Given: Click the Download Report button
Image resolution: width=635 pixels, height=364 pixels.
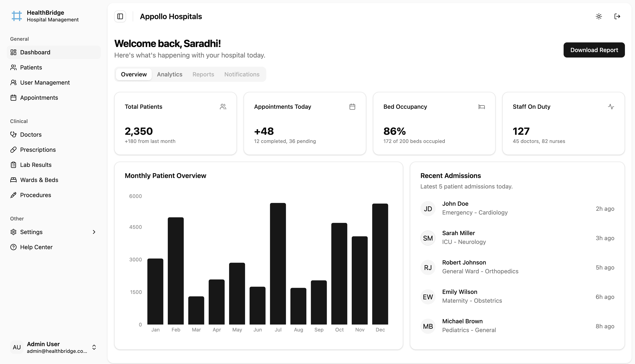Looking at the screenshot, I should [x=594, y=50].
